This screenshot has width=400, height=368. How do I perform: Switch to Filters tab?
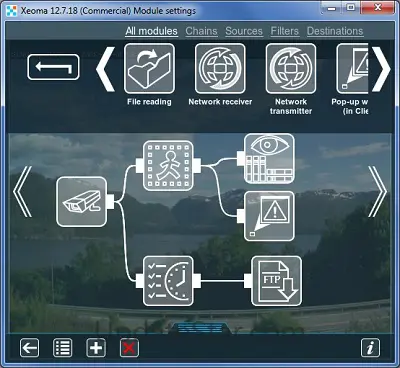(x=285, y=31)
